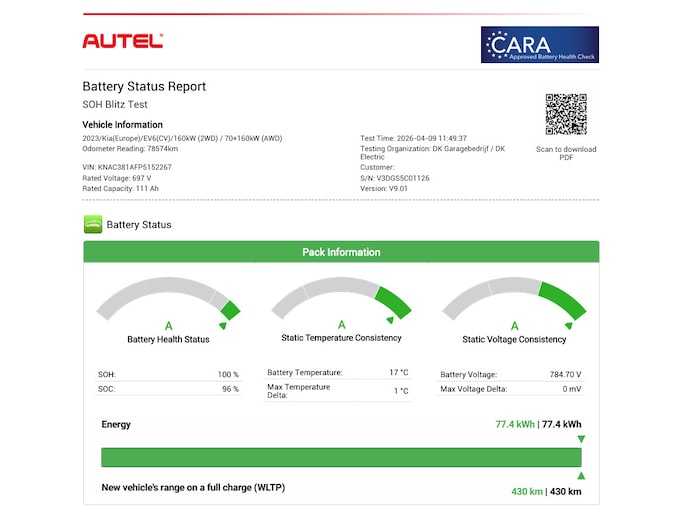The width and height of the screenshot is (685, 514).
Task: Click the Static Voltage Consistency gauge
Action: (514, 305)
